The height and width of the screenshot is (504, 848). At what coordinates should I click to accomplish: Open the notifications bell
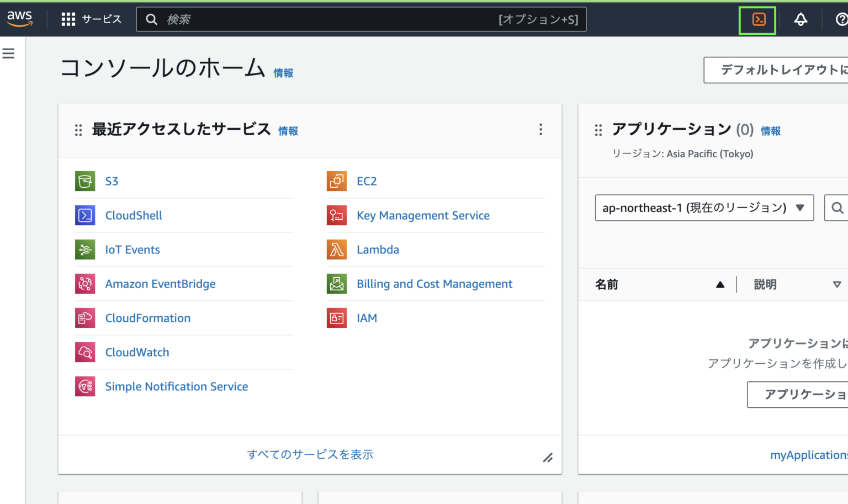coord(801,19)
